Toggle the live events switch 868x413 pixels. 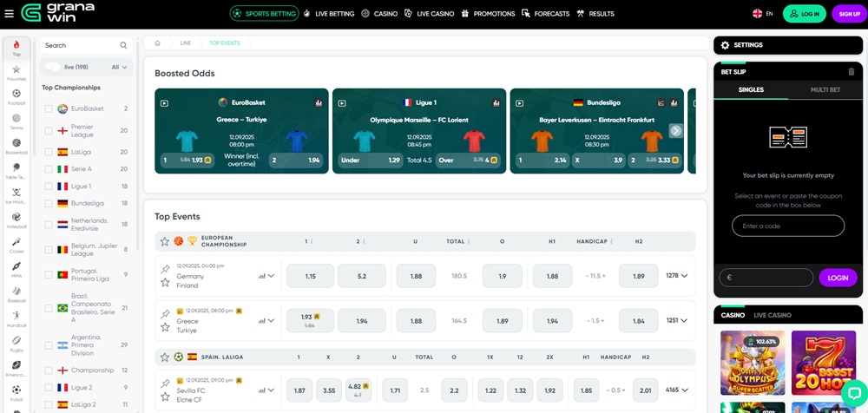53,67
